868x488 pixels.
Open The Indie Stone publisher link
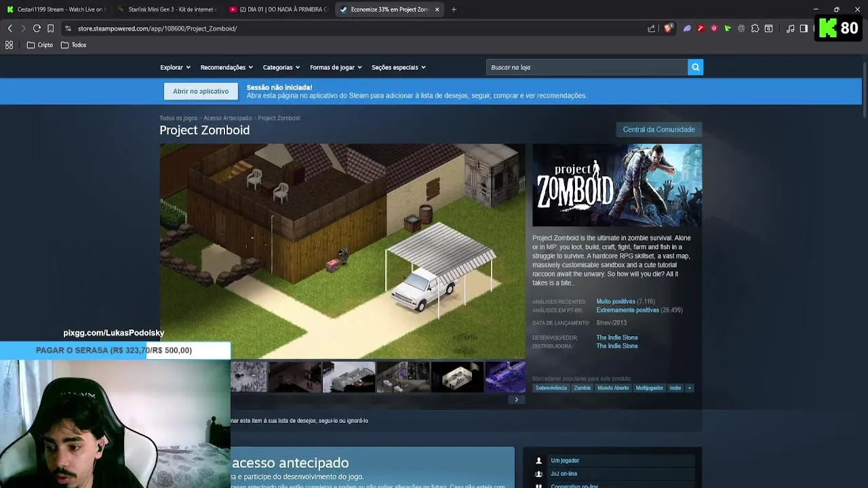pos(617,346)
